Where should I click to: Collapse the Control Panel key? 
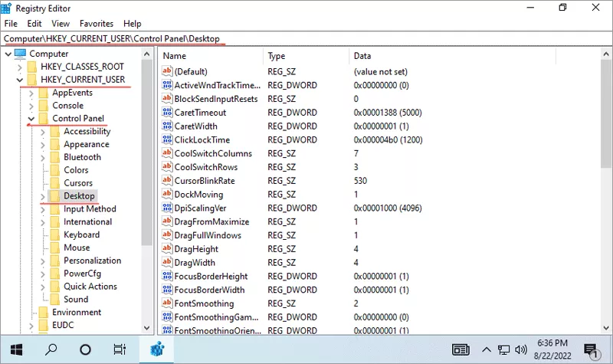tap(31, 119)
